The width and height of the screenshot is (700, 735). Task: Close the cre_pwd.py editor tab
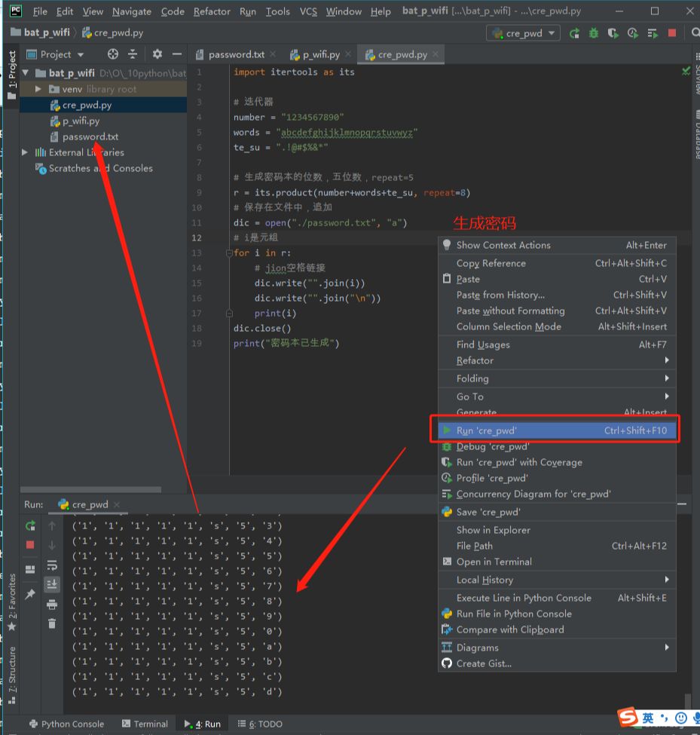point(436,54)
